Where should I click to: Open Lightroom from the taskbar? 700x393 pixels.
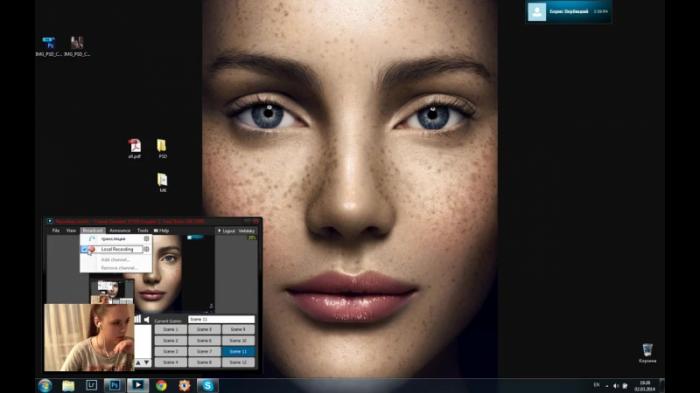[91, 385]
